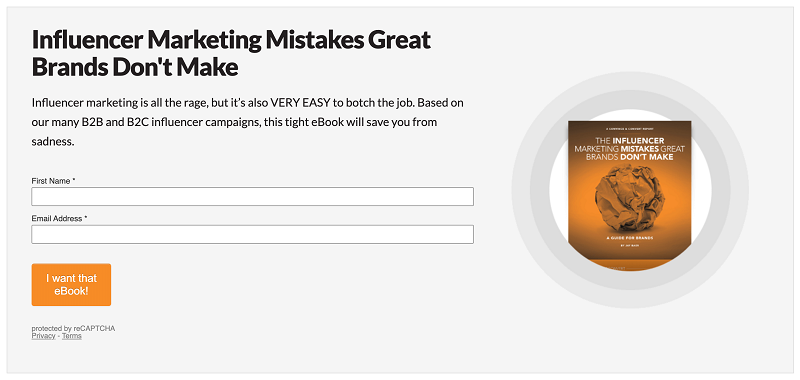This screenshot has height=380, width=800.
Task: Focus the Email Address text box
Action: tap(253, 234)
